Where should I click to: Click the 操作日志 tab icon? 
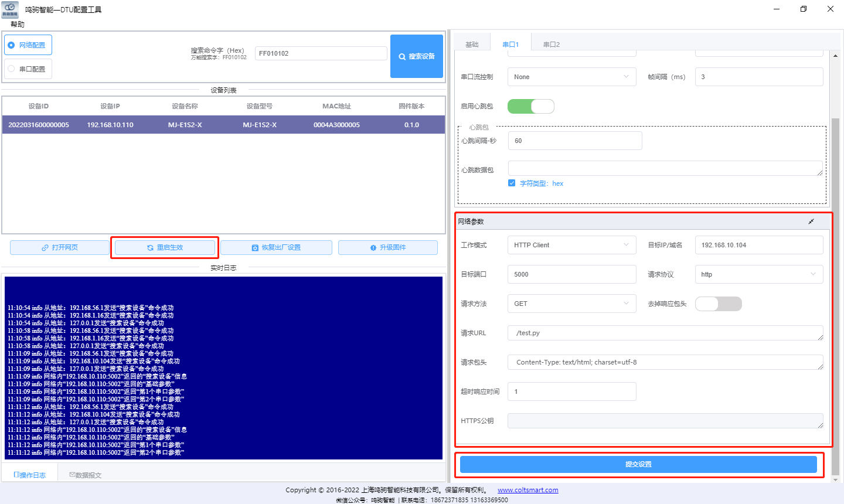click(16, 475)
